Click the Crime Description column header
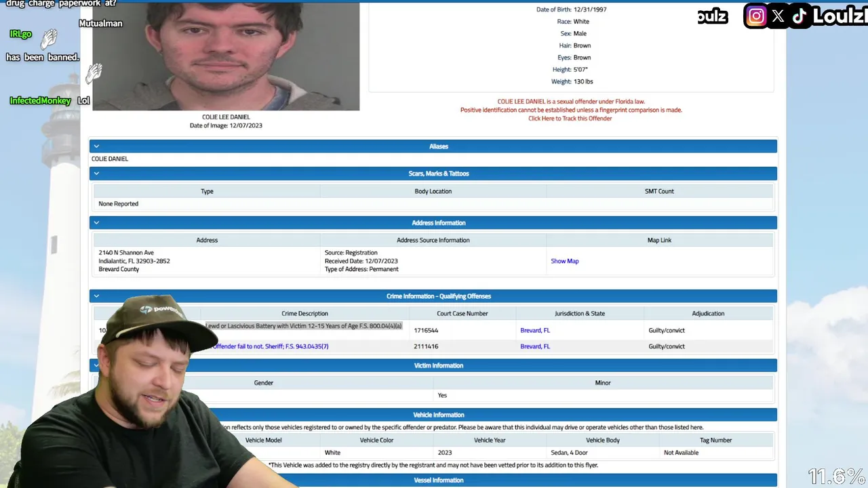The width and height of the screenshot is (868, 488). (x=304, y=314)
